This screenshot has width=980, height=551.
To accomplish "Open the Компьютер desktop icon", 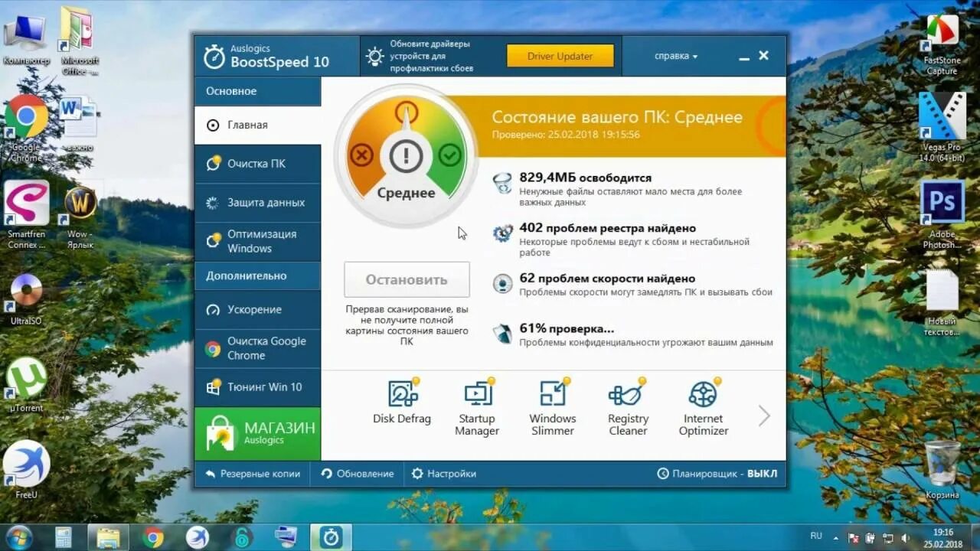I will click(x=26, y=38).
